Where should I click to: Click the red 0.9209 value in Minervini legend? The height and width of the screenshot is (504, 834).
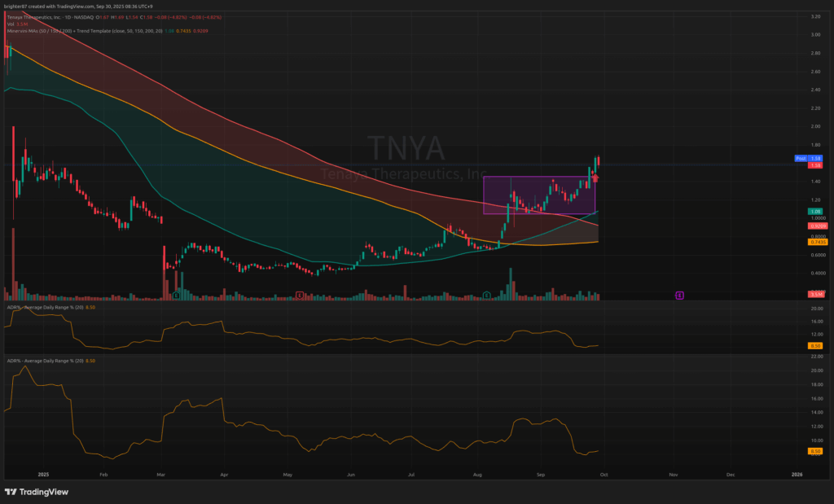[200, 31]
